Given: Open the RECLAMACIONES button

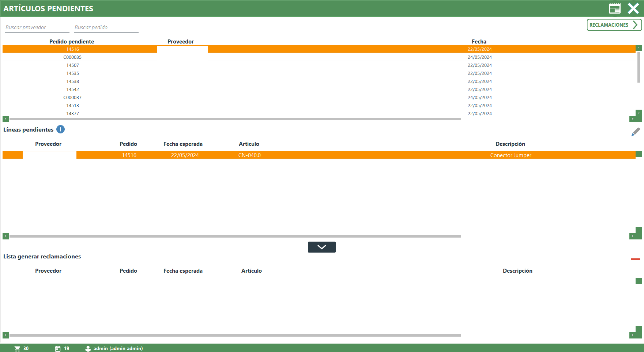Looking at the screenshot, I should tap(614, 25).
